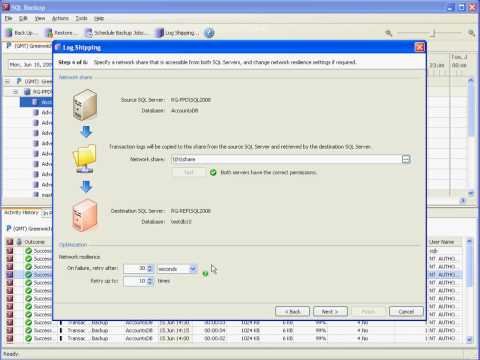Viewport: 480px width, 360px height.
Task: Click the source SQL Server icon
Action: coord(85,105)
